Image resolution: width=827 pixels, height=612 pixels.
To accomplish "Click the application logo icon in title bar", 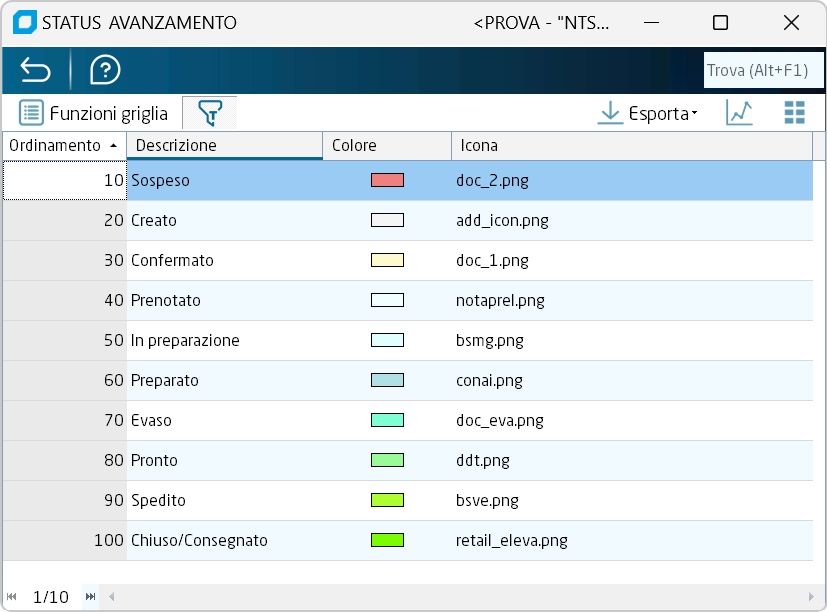I will pos(24,23).
